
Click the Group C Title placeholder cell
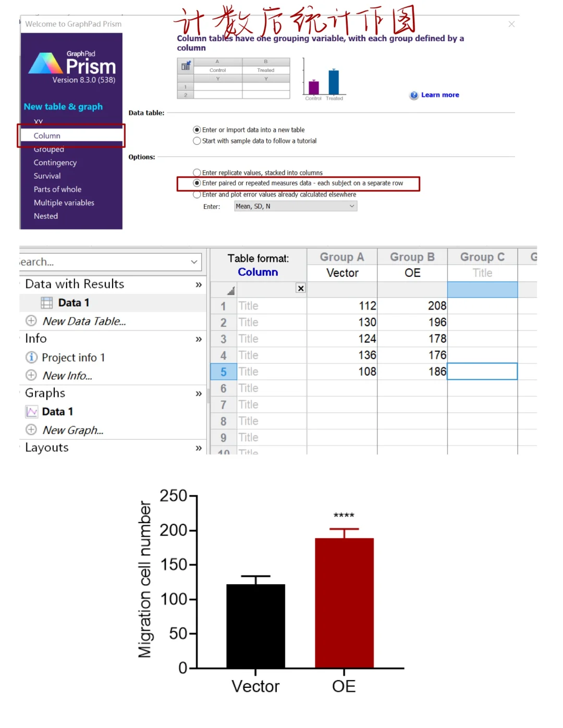(483, 273)
